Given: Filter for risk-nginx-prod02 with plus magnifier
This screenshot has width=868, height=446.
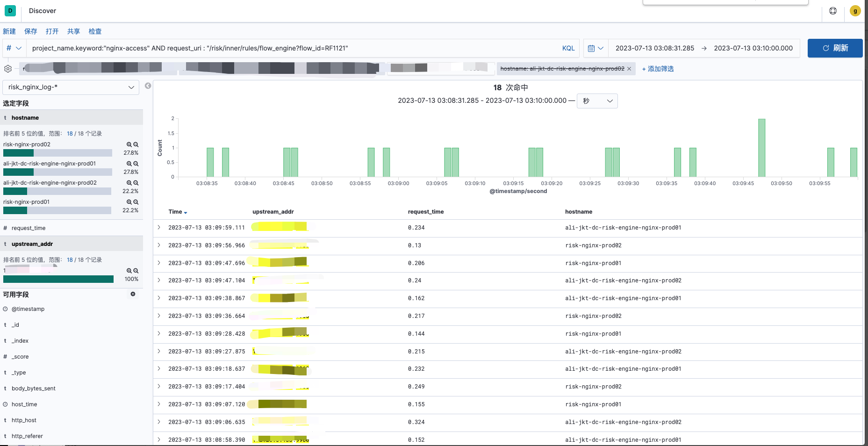Looking at the screenshot, I should 129,145.
